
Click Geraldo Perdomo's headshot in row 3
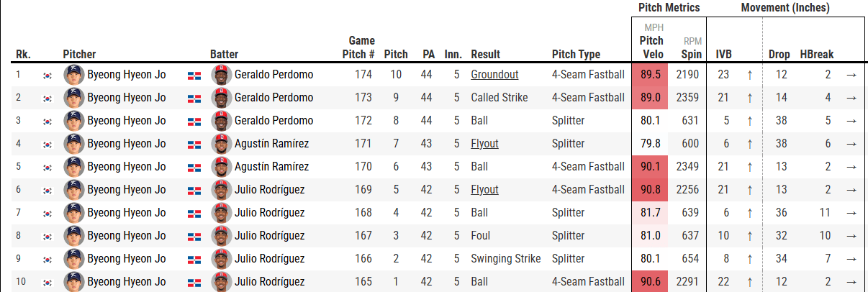(x=222, y=121)
